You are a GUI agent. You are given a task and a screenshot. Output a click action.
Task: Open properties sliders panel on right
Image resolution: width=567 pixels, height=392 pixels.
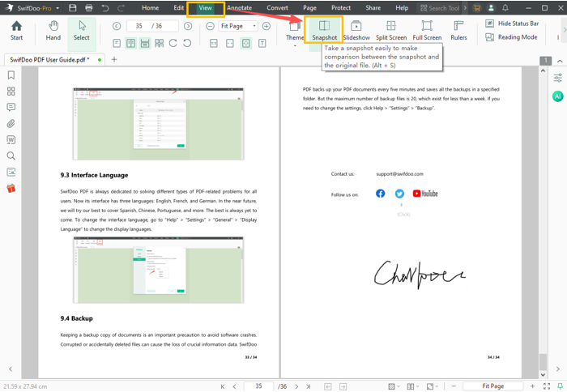[x=558, y=78]
